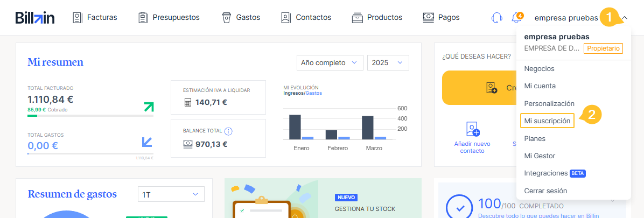Open notifications bell with 4 badge

point(517,18)
